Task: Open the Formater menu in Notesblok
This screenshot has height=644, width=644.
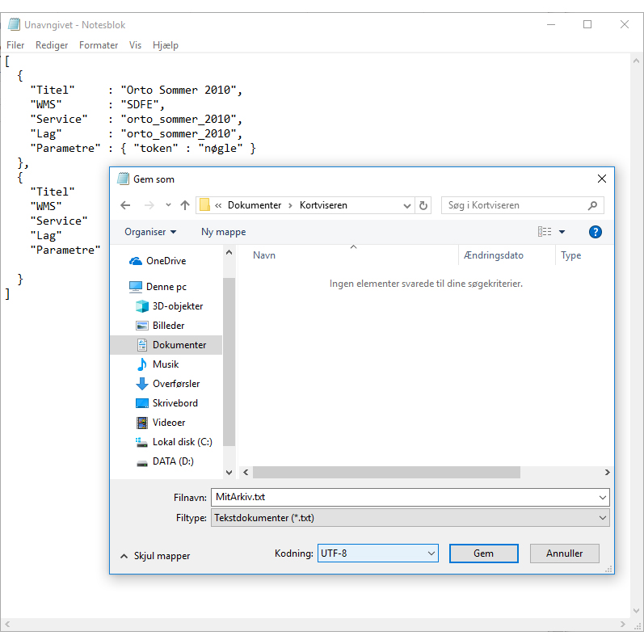Action: pos(99,45)
